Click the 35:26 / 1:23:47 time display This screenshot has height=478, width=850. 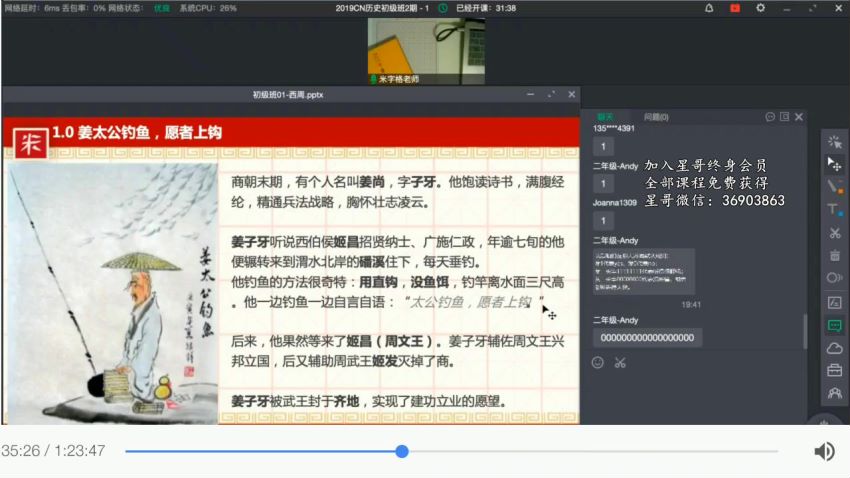(x=53, y=451)
